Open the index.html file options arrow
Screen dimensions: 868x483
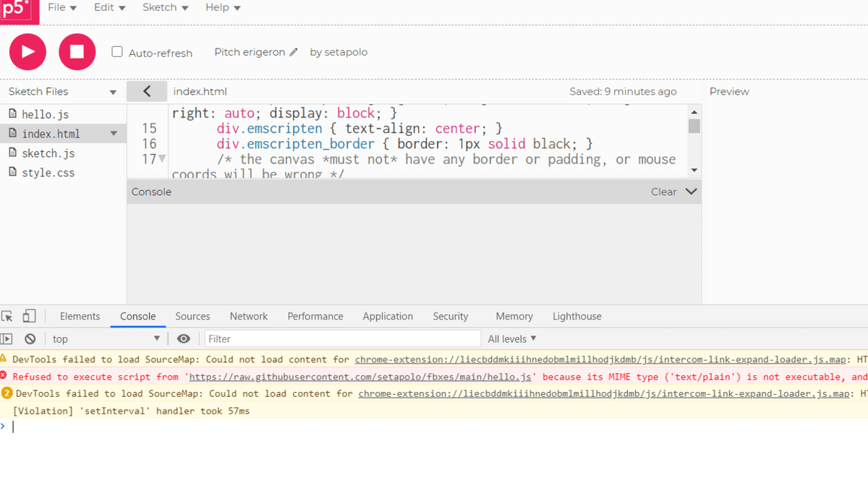(114, 134)
